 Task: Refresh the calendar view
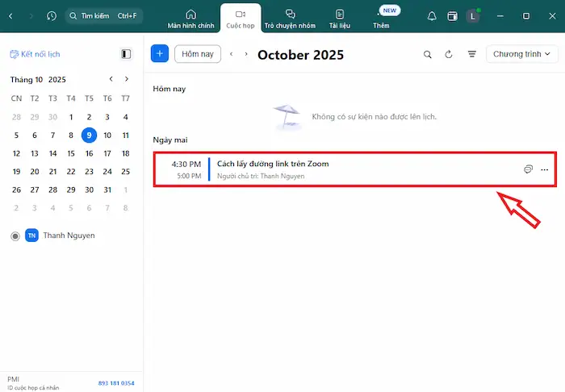[x=450, y=55]
